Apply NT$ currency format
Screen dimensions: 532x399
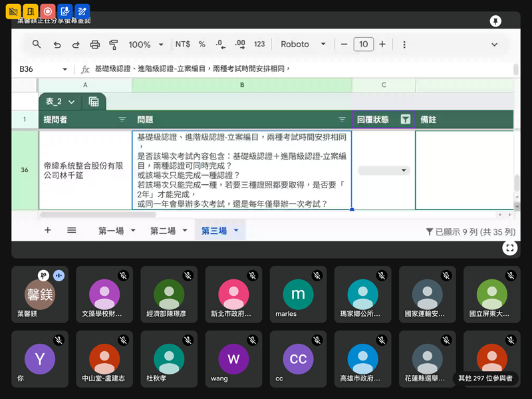(182, 44)
